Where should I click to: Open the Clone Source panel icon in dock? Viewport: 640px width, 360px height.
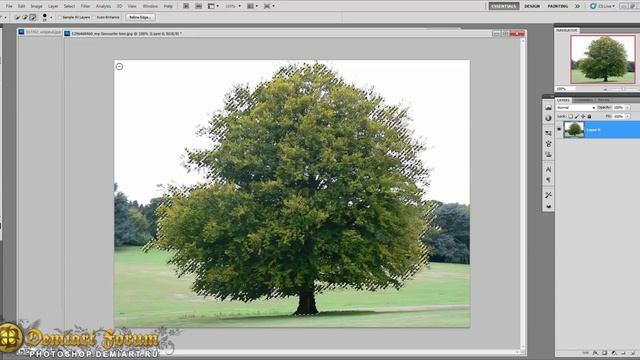coord(548,155)
